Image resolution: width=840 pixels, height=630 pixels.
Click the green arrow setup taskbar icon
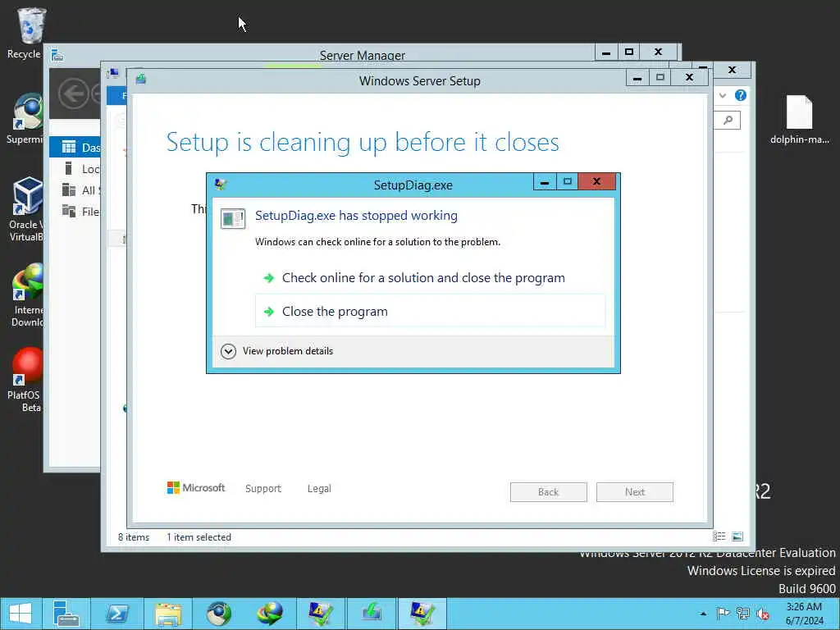click(372, 614)
